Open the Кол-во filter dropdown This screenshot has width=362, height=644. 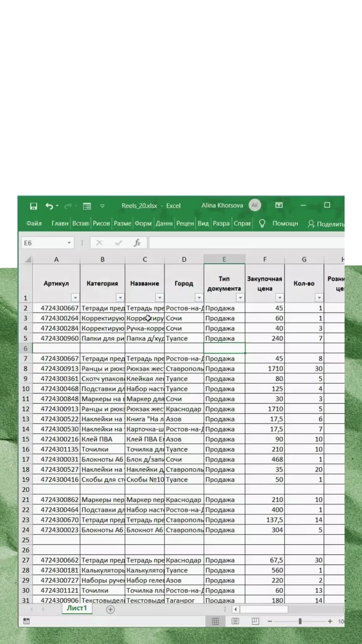click(319, 298)
